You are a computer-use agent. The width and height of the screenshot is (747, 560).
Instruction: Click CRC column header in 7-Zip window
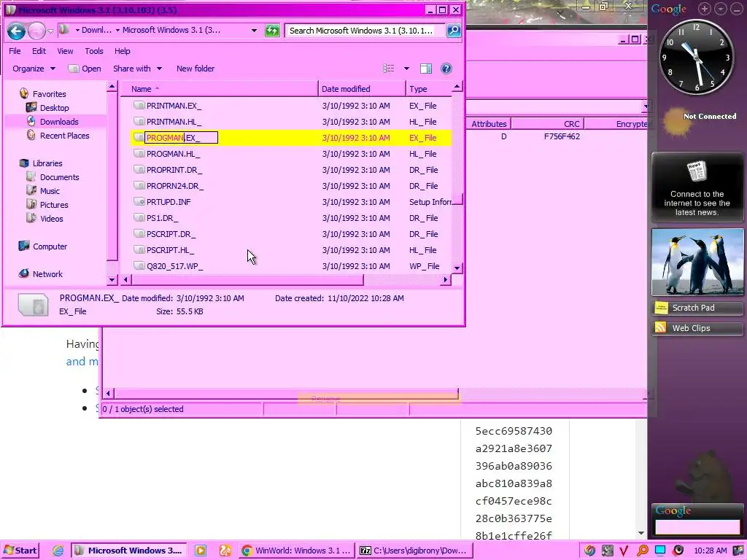click(x=547, y=124)
